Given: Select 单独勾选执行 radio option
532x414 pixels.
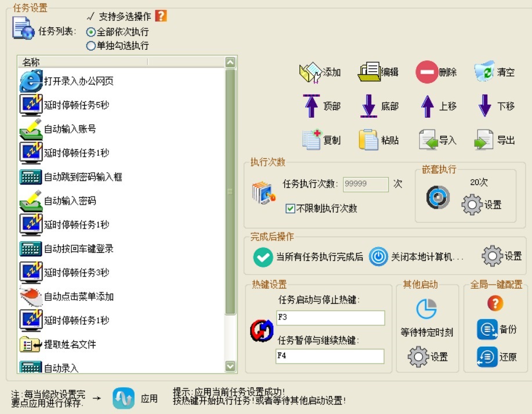Looking at the screenshot, I should (x=91, y=46).
